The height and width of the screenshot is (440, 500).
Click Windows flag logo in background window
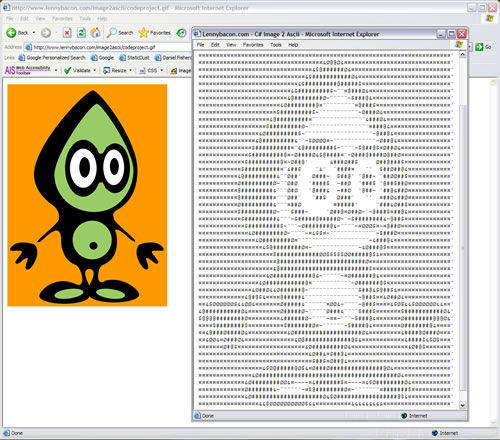pyautogui.click(x=489, y=19)
